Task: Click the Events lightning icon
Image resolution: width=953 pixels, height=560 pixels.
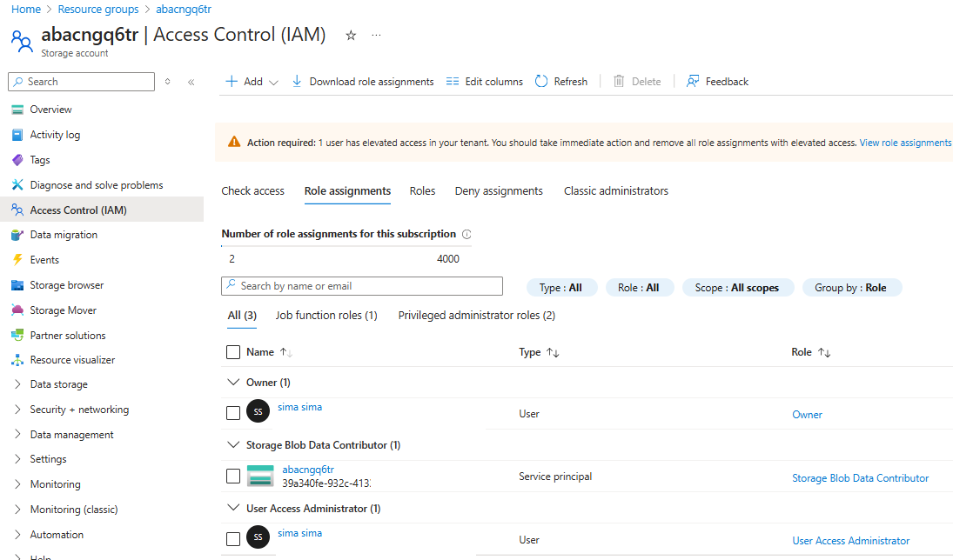Action: [x=17, y=260]
